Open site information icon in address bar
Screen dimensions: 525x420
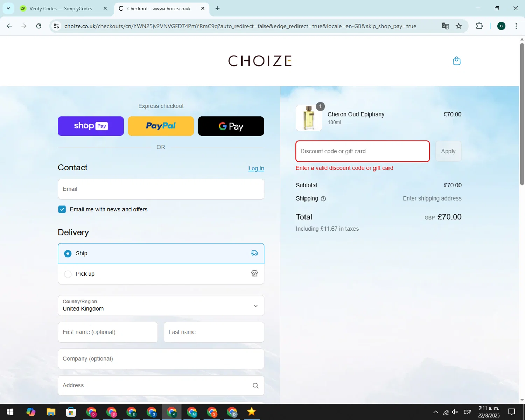[x=56, y=26]
